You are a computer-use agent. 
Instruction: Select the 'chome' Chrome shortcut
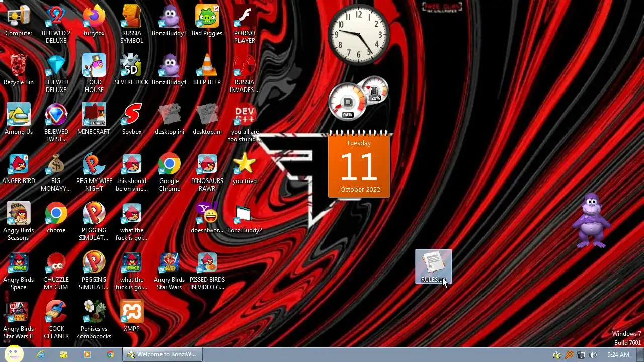(56, 218)
